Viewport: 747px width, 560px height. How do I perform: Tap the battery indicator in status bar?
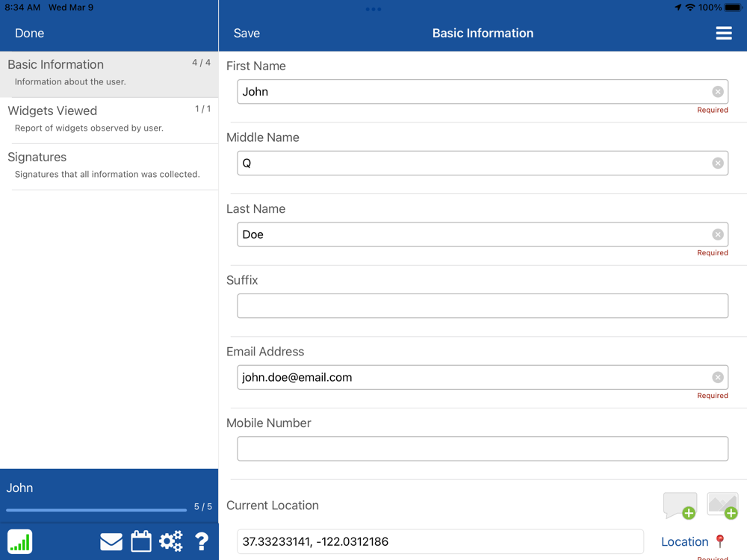click(734, 7)
